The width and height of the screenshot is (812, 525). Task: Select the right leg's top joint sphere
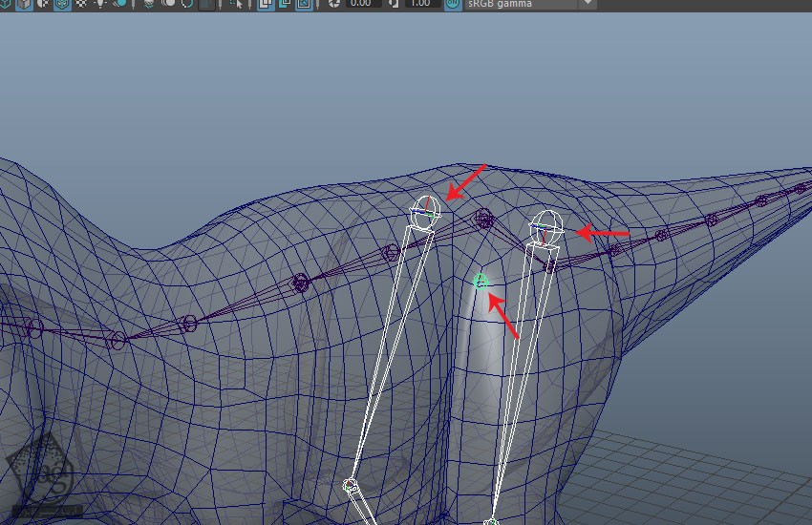tap(545, 226)
